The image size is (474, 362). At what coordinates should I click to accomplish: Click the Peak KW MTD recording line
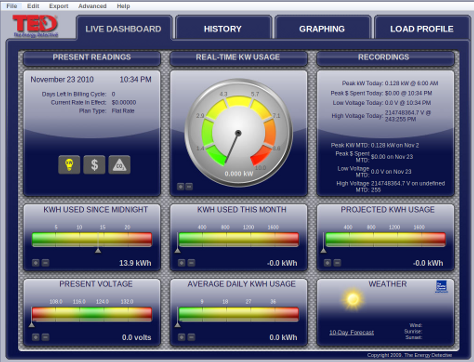point(375,145)
